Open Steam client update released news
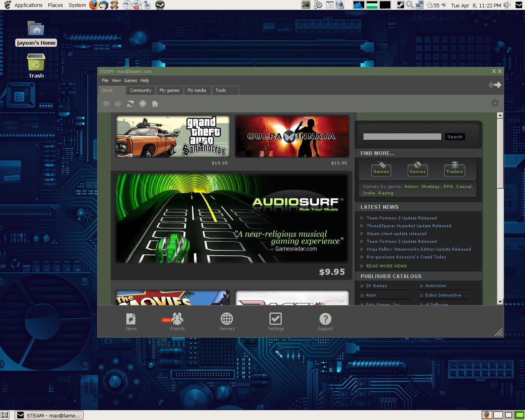525x420 pixels. 397,233
